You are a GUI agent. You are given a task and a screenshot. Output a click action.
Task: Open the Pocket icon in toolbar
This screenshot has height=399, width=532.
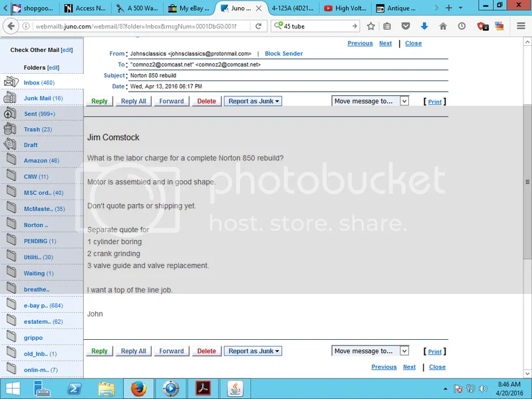point(406,26)
